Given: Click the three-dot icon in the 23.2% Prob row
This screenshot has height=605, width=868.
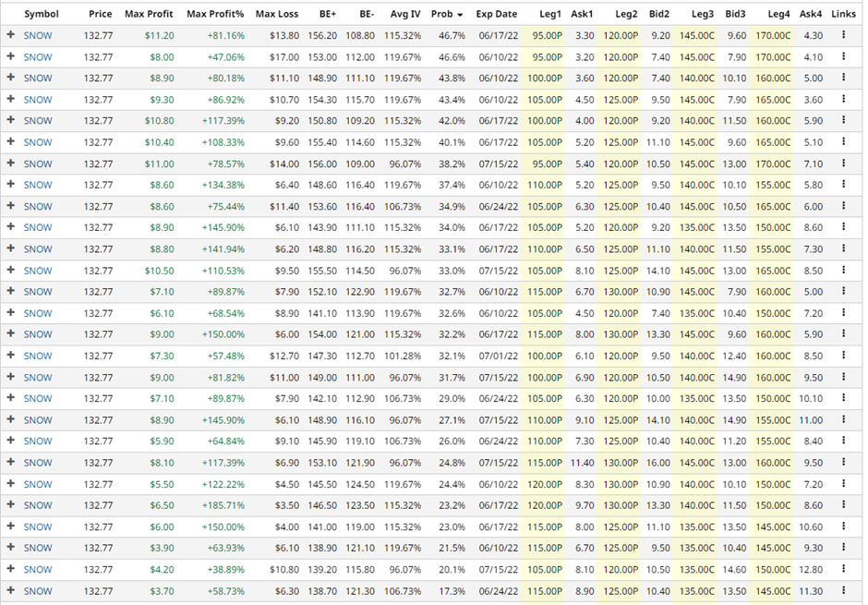Looking at the screenshot, I should (843, 505).
